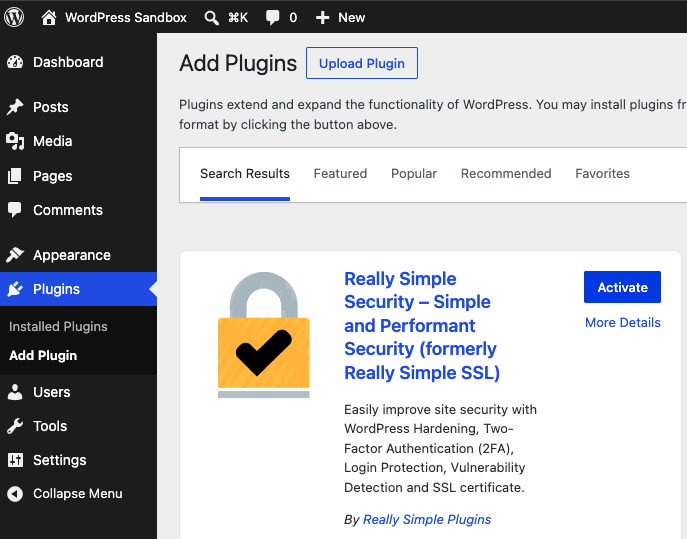This screenshot has width=687, height=539.
Task: Activate the Really Simple Security plugin
Action: point(622,287)
